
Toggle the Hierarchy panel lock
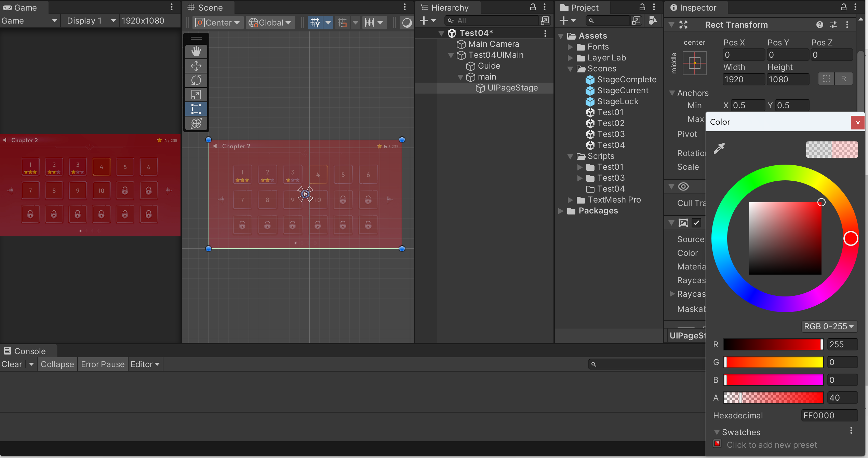click(533, 7)
